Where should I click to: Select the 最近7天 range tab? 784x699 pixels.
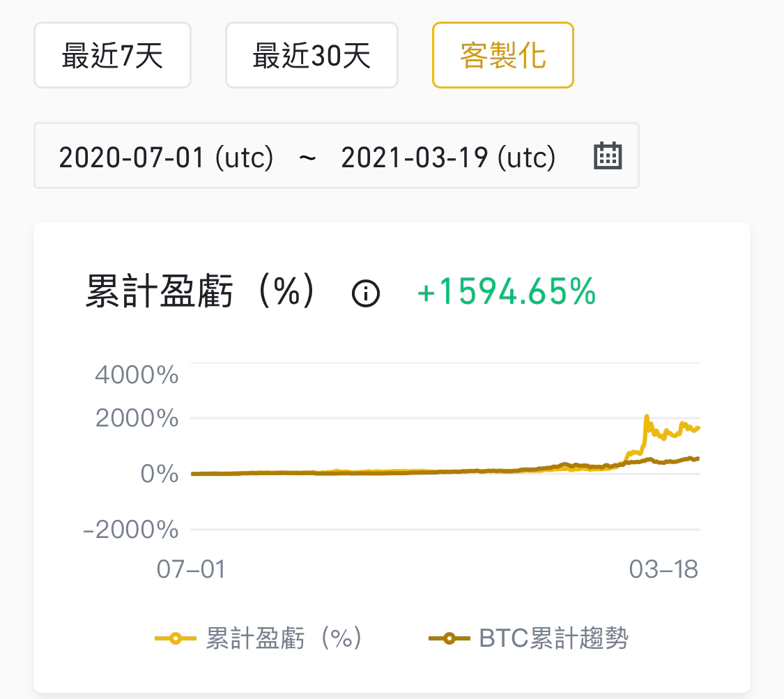(x=112, y=55)
